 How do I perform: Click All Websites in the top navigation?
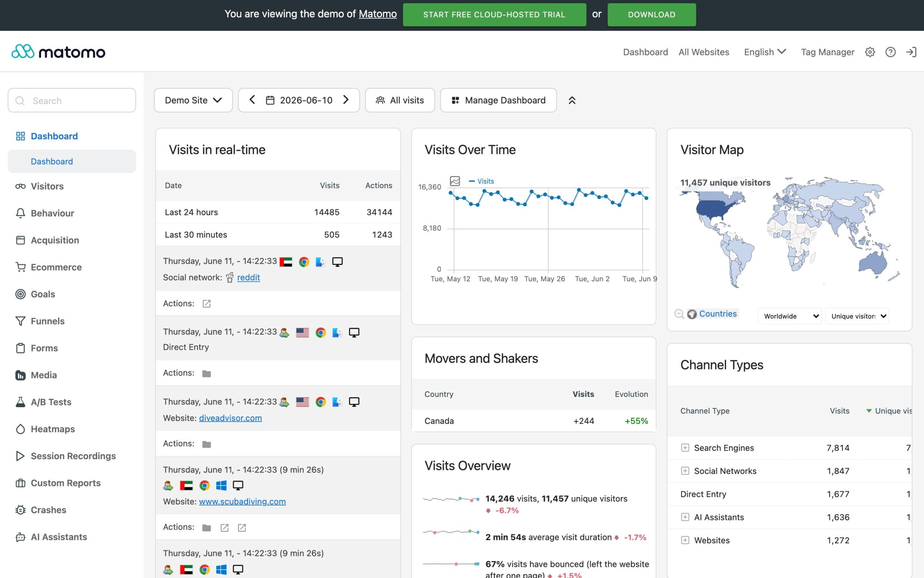pyautogui.click(x=704, y=52)
